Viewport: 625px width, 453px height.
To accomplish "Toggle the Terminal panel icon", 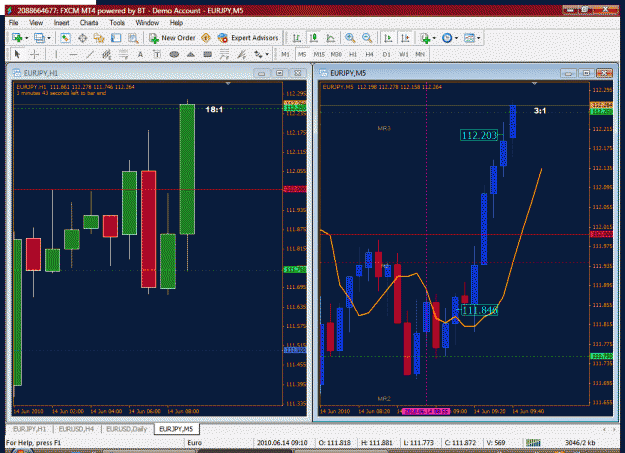I will pos(116,38).
